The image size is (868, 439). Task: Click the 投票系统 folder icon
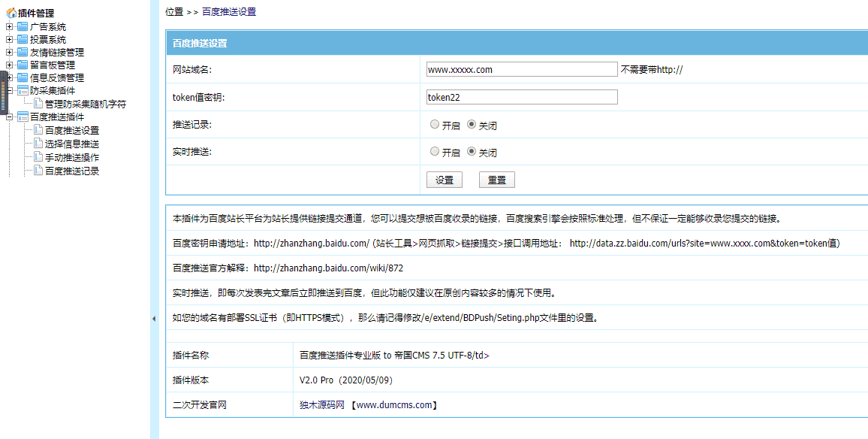pos(22,39)
